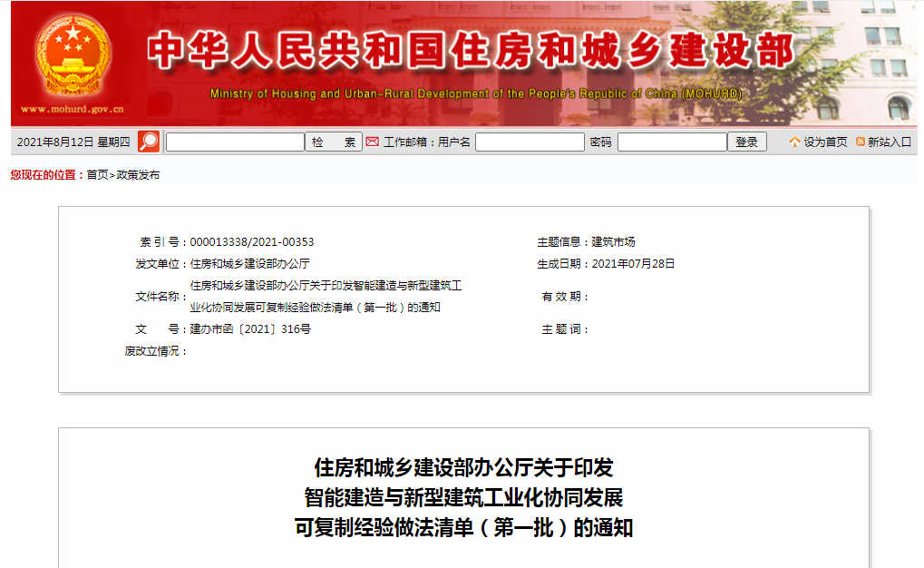Click the 检索 search button
This screenshot has height=568, width=924.
(x=334, y=142)
